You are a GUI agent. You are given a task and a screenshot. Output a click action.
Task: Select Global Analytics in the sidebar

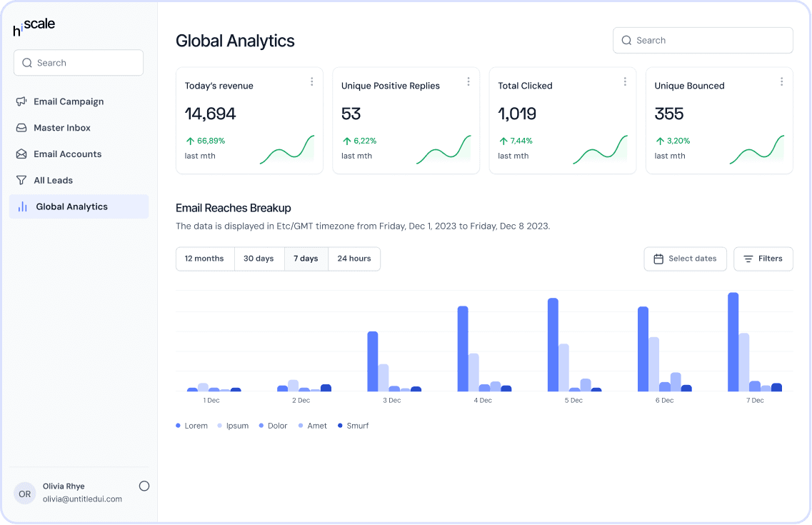click(x=79, y=206)
